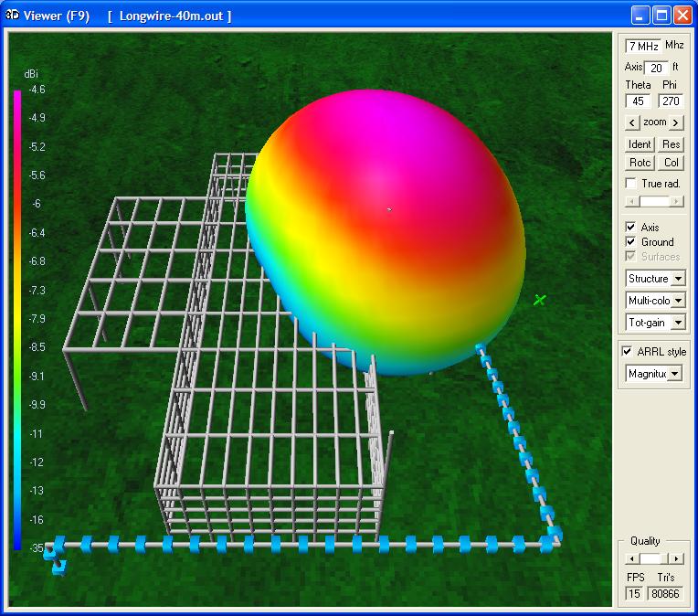
Task: Click the True rad. slider left arrow
Action: point(631,202)
